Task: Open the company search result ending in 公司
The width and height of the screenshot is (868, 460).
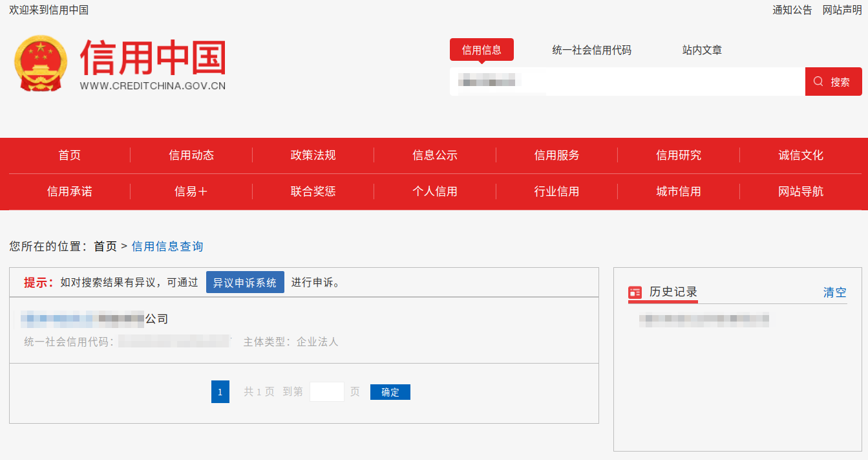Action: click(94, 318)
